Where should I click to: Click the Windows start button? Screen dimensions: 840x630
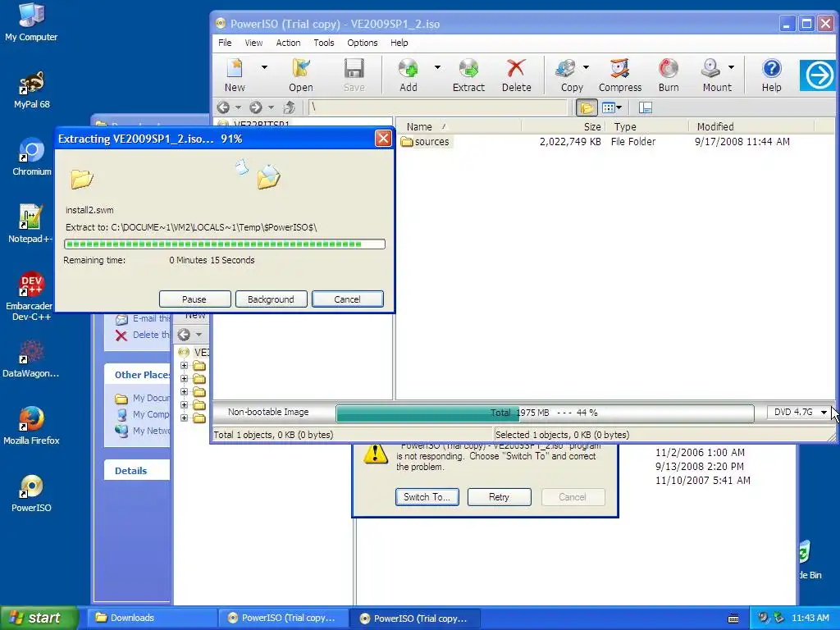pyautogui.click(x=38, y=619)
